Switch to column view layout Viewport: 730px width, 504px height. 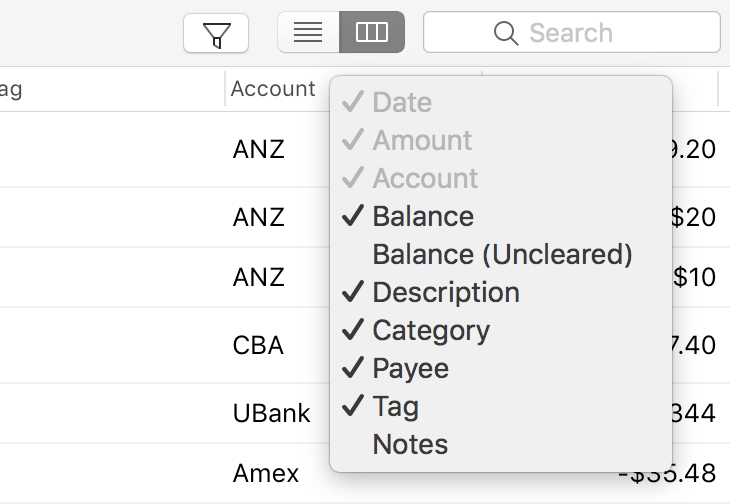tap(372, 32)
